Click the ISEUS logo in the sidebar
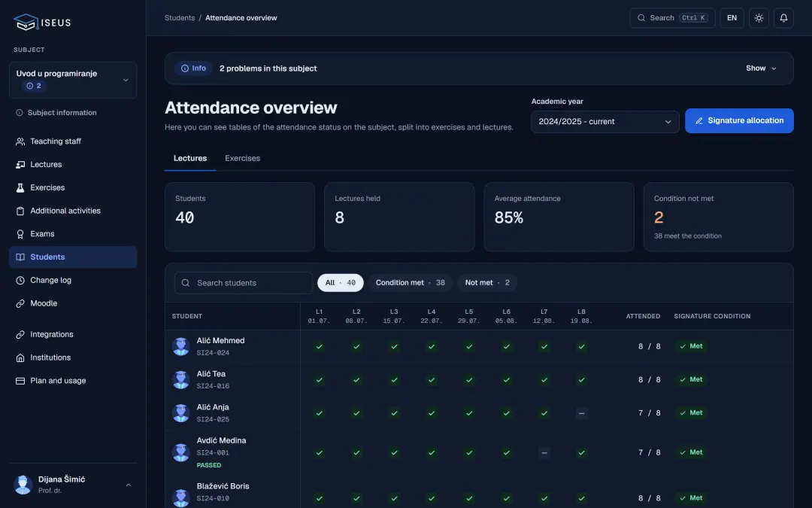The image size is (812, 508). (x=42, y=23)
